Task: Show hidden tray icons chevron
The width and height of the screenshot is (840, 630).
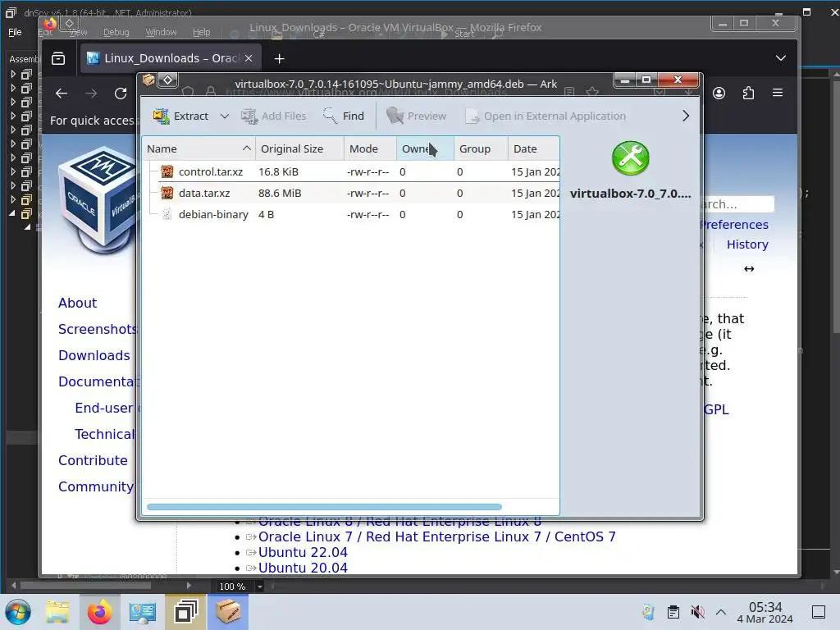Action: (721, 612)
